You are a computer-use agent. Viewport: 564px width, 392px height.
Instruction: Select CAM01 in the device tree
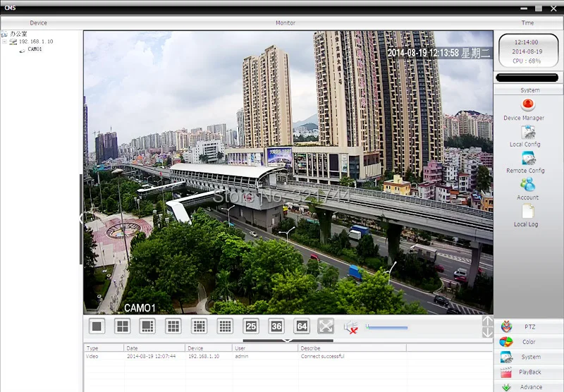(35, 49)
